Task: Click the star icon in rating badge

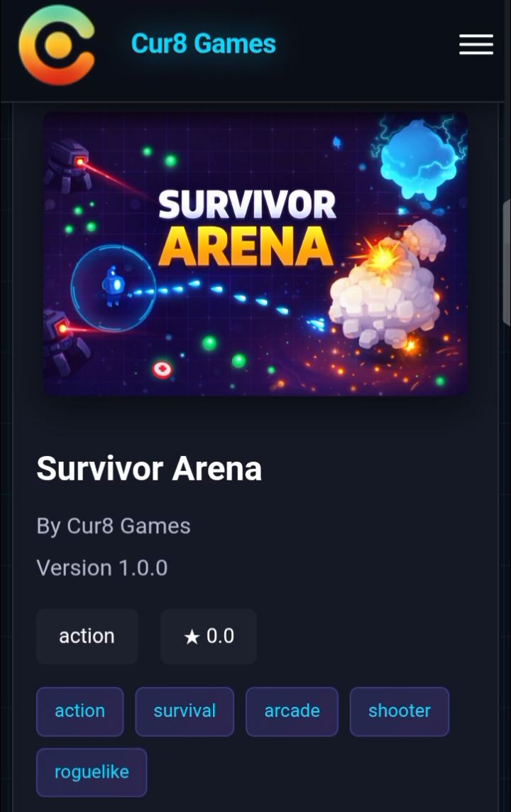Action: point(192,637)
